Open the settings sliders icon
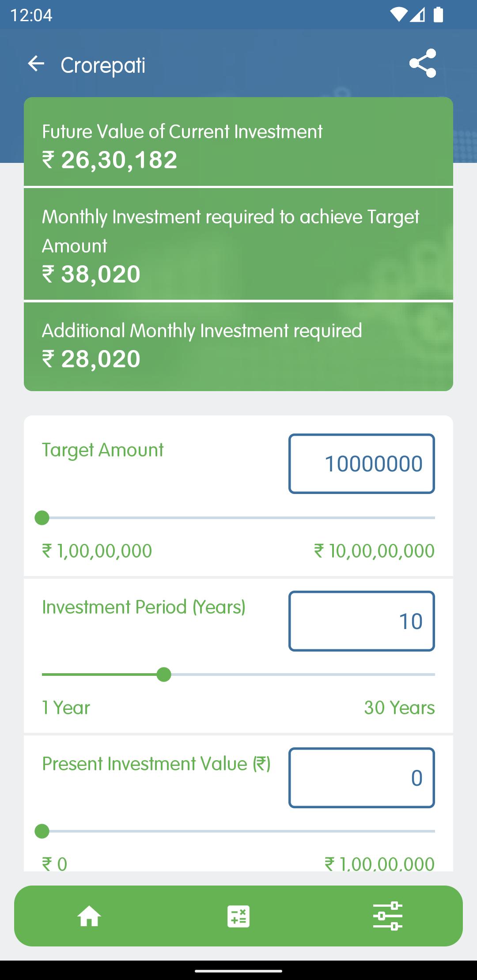 (388, 916)
